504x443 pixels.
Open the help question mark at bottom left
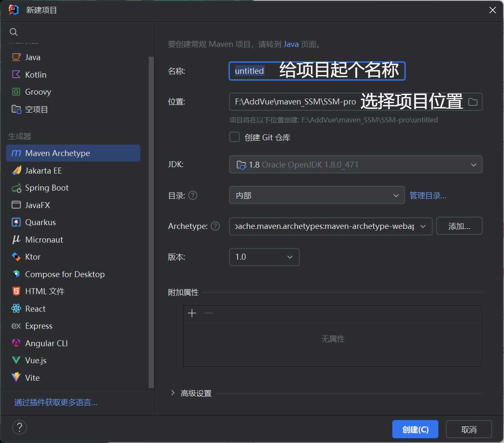pos(20,427)
